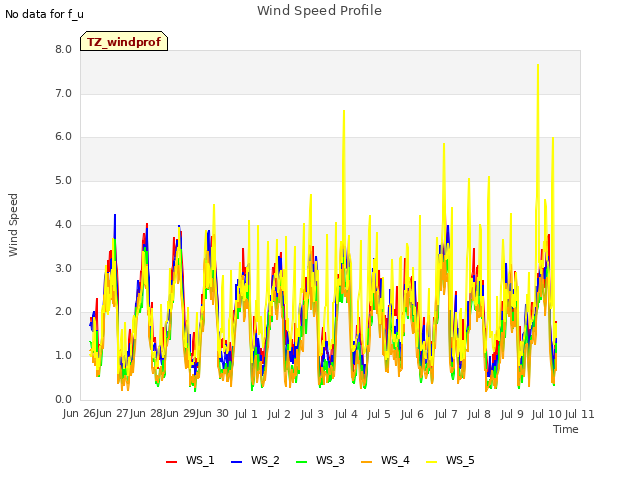Click the Jul 7 x-axis date label
The height and width of the screenshot is (480, 640).
(x=446, y=414)
